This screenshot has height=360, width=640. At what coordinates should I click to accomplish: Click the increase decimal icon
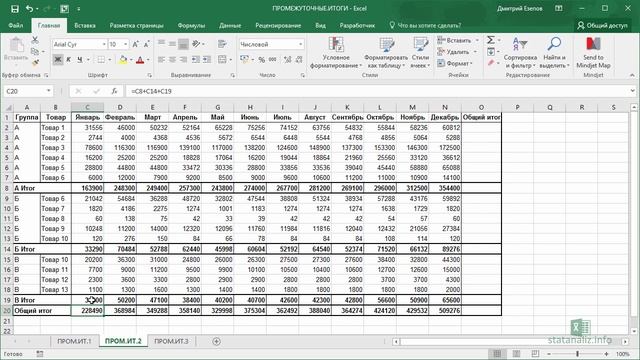click(288, 60)
